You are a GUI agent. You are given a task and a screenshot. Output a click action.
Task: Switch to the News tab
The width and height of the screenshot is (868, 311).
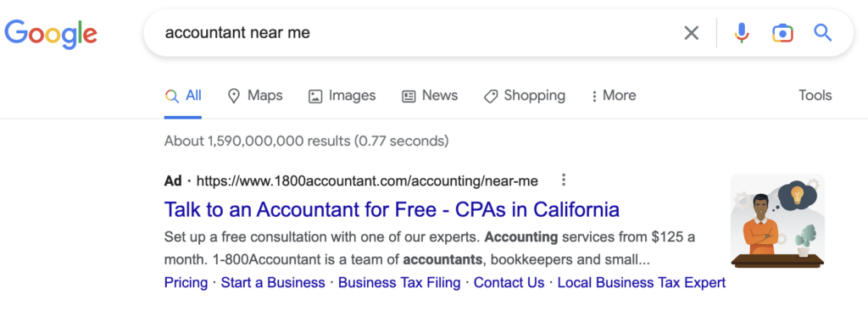click(x=430, y=96)
